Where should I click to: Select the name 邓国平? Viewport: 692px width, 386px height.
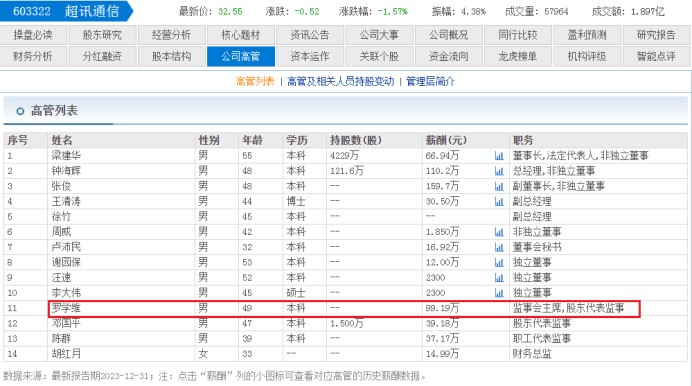66,323
